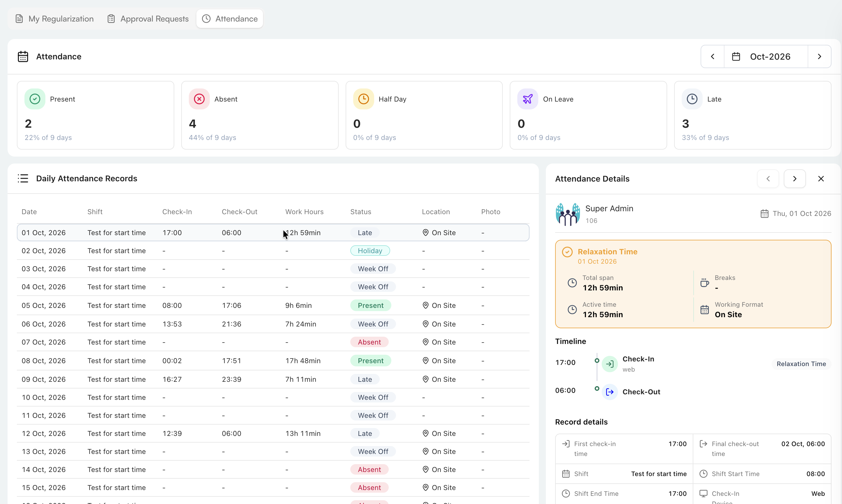Click the Daily Attendance Records list icon
842x504 pixels.
click(23, 178)
